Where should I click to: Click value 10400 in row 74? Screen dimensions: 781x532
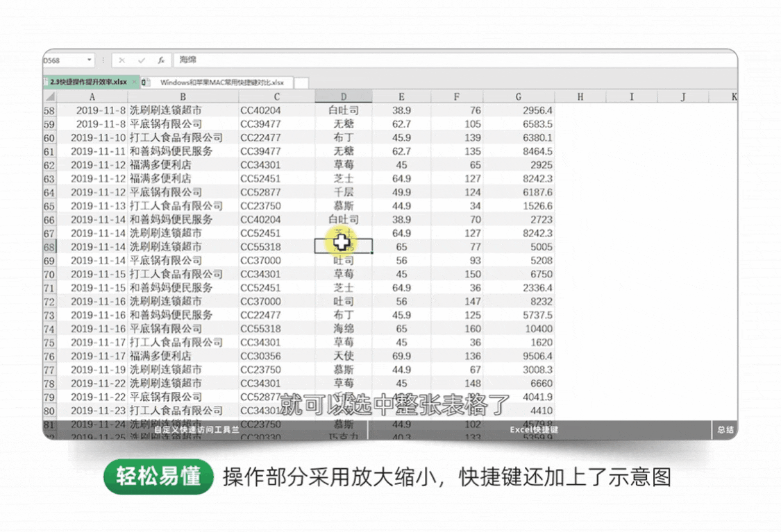(x=539, y=329)
